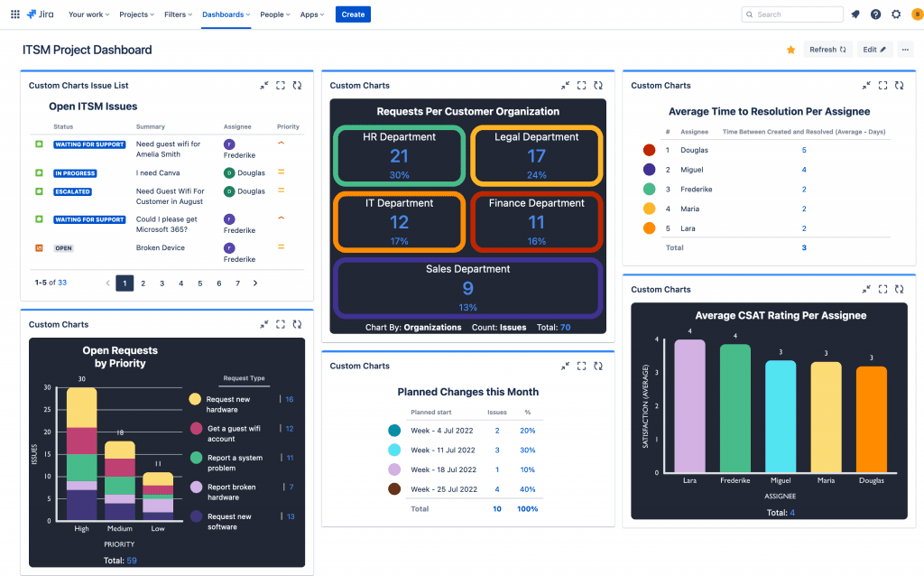Image resolution: width=924 pixels, height=576 pixels.
Task: Refresh the Planned Changes this Month gadget
Action: coord(598,366)
